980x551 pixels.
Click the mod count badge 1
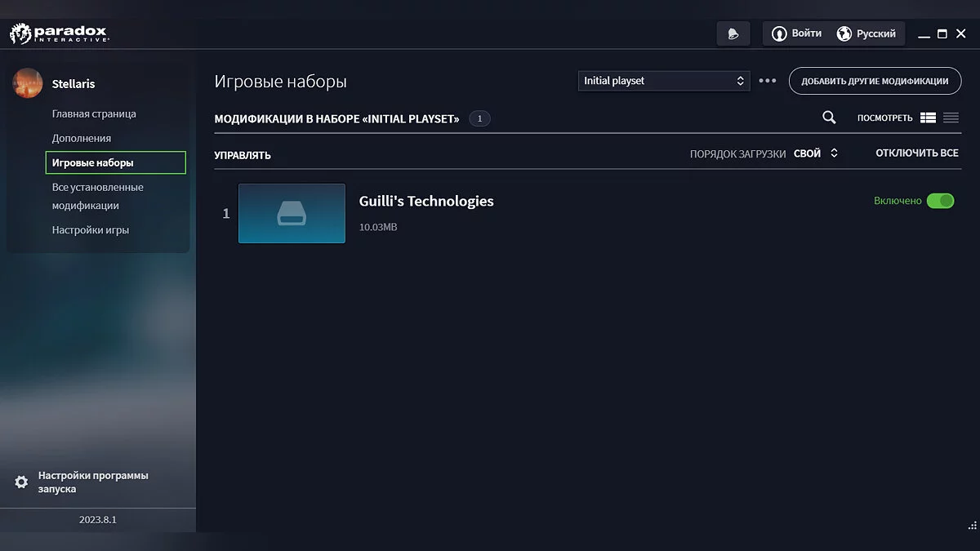(479, 118)
